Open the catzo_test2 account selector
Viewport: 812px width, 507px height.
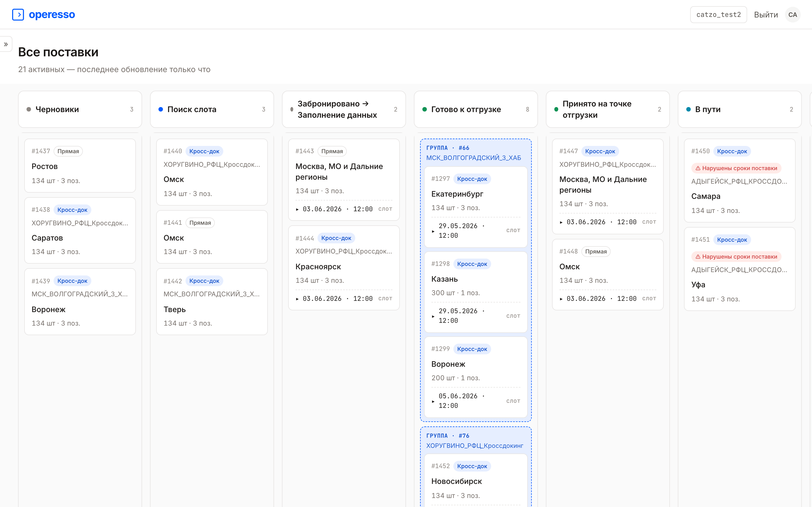(718, 15)
